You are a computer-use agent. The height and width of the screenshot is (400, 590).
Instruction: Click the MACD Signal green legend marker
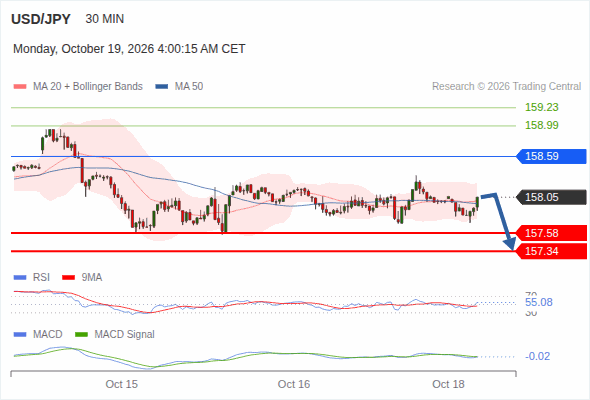[81, 335]
